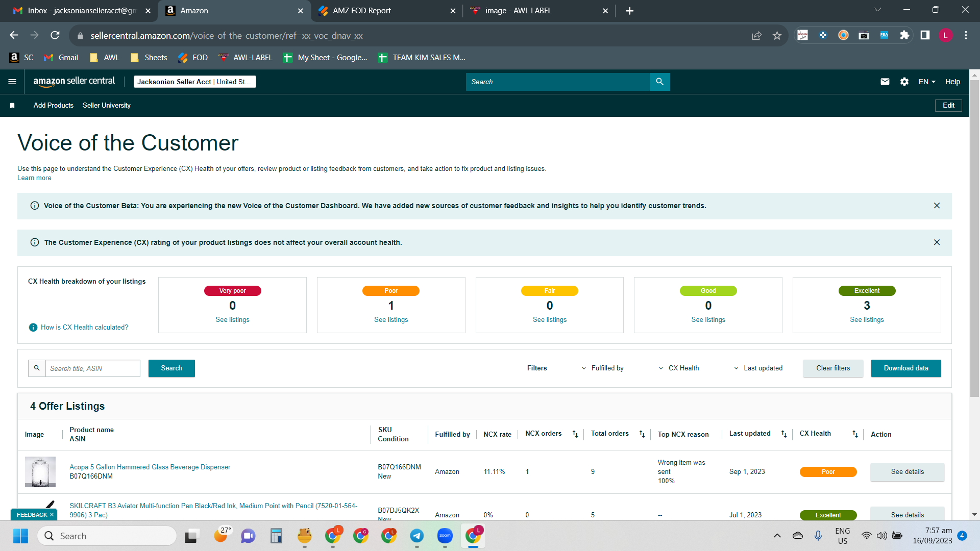Screen dimensions: 980x551
Task: Open the messages envelope icon
Action: (885, 82)
